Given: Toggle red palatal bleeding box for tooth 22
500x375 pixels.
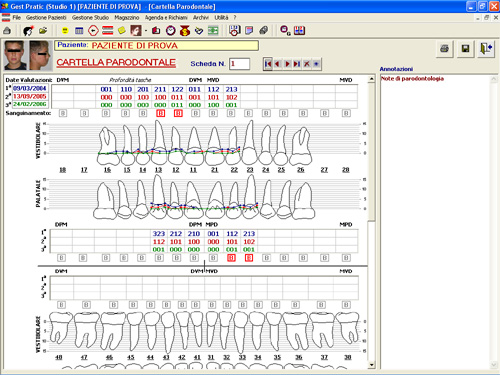Looking at the screenshot, I should (231, 258).
